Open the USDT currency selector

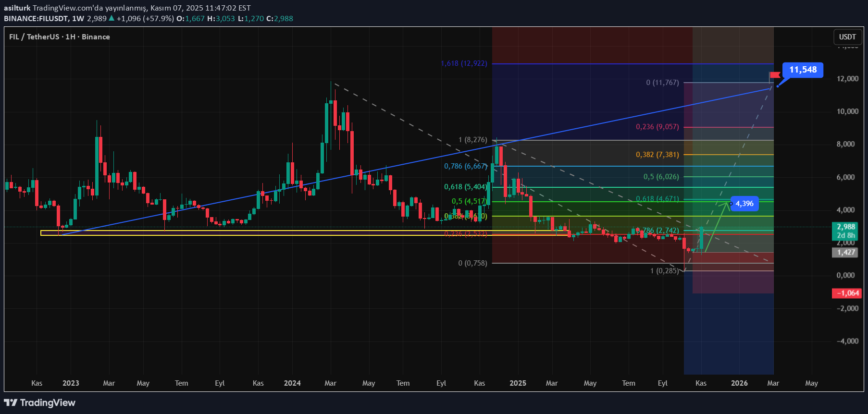(847, 37)
